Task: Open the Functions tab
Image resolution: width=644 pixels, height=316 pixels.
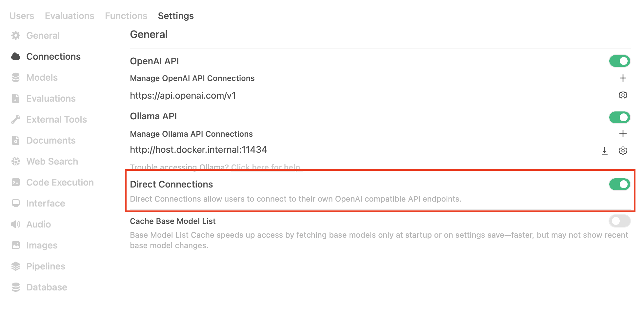Action: click(126, 16)
